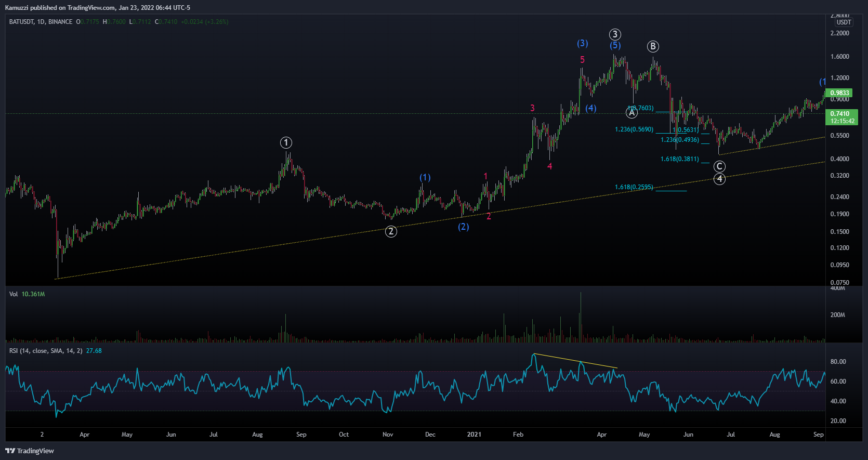
Task: Click the 1.618(0.3811) Fibonacci level label
Action: (680, 159)
